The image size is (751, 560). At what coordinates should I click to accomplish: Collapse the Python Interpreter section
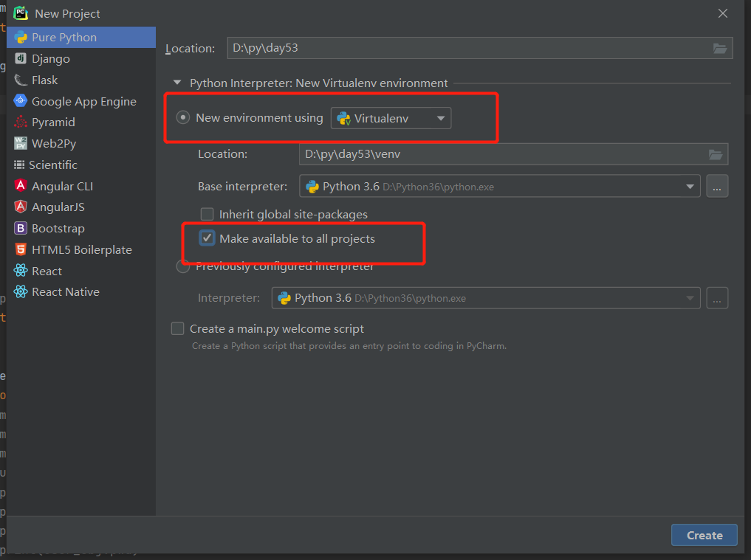176,83
